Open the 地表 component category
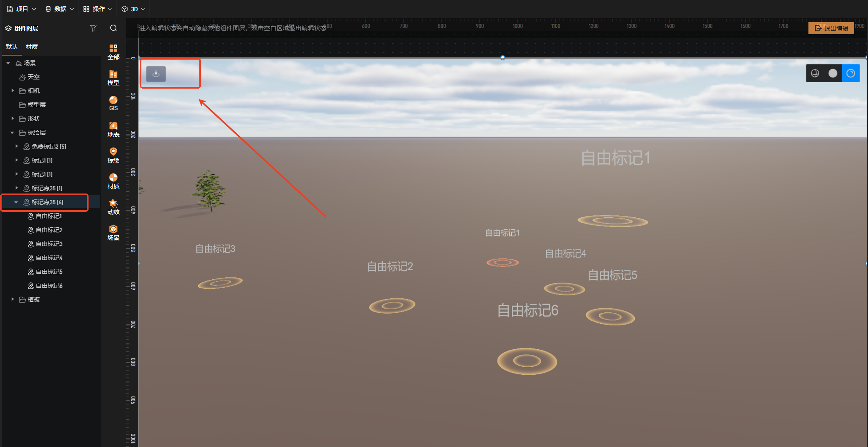This screenshot has height=447, width=868. click(113, 129)
